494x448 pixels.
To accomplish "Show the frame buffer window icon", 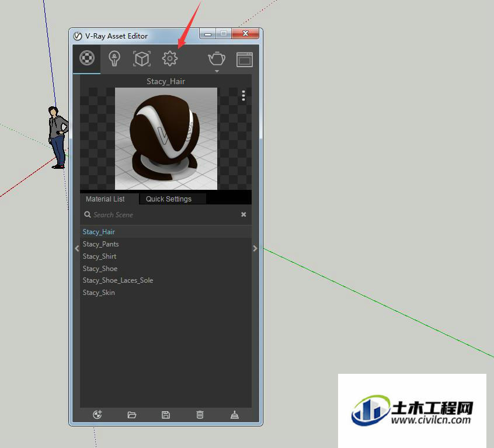I will tap(245, 59).
